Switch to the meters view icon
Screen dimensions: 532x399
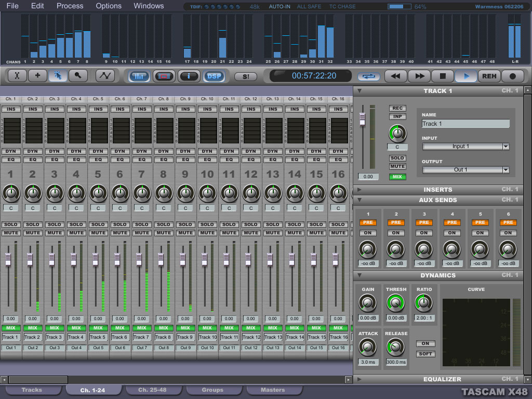click(x=139, y=76)
